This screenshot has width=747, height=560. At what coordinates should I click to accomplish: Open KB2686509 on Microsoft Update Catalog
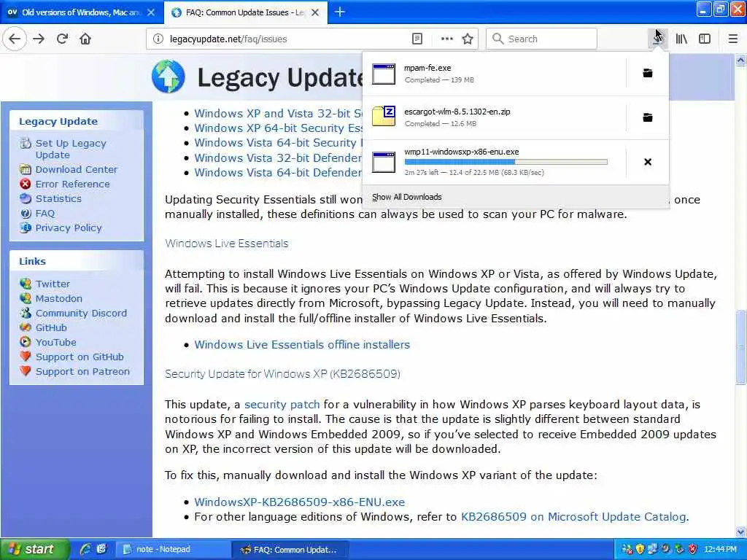(573, 517)
